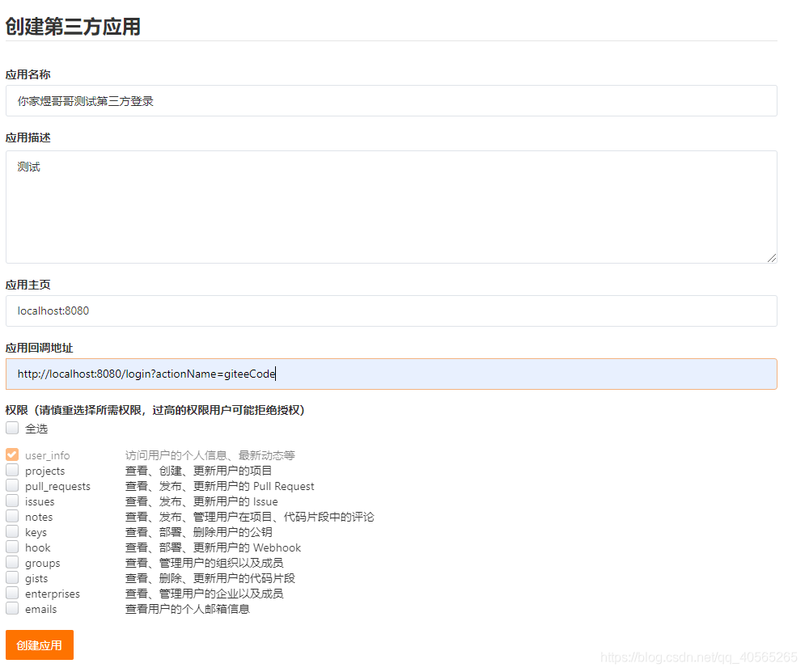
Task: Click the 应用名称 input field
Action: [x=392, y=100]
